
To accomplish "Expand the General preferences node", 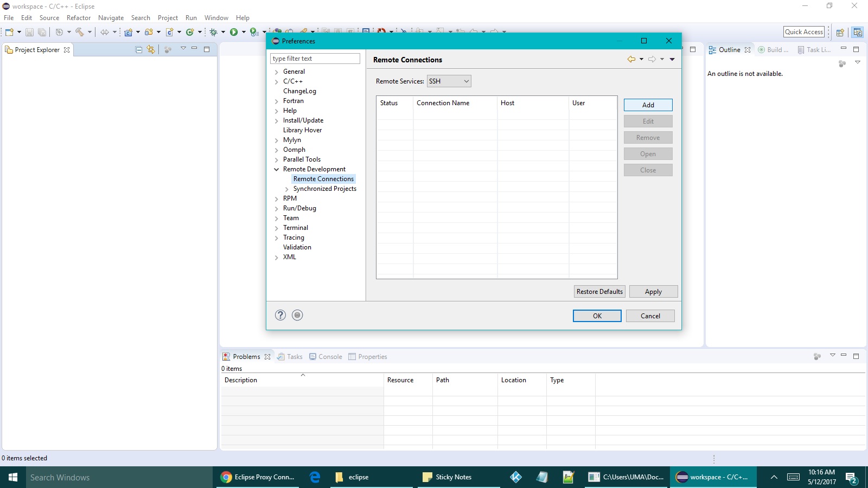I will pyautogui.click(x=277, y=71).
